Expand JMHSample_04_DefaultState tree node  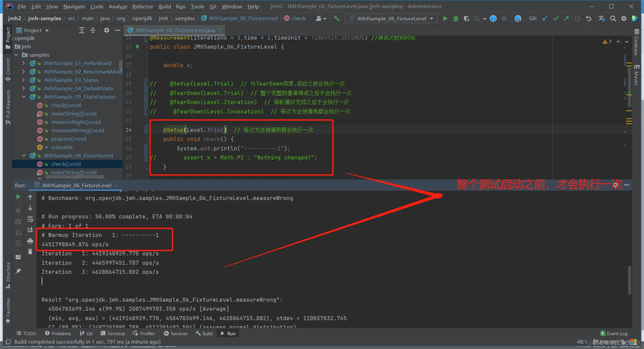pyautogui.click(x=23, y=88)
